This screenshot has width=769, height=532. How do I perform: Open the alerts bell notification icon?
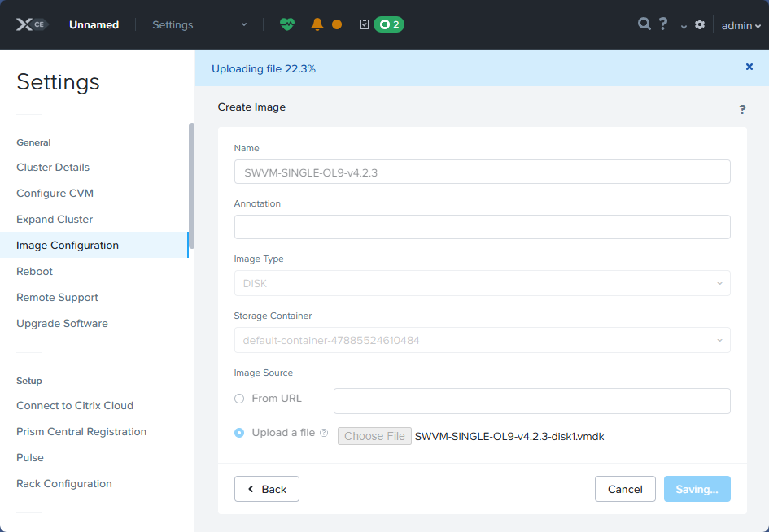(x=318, y=24)
